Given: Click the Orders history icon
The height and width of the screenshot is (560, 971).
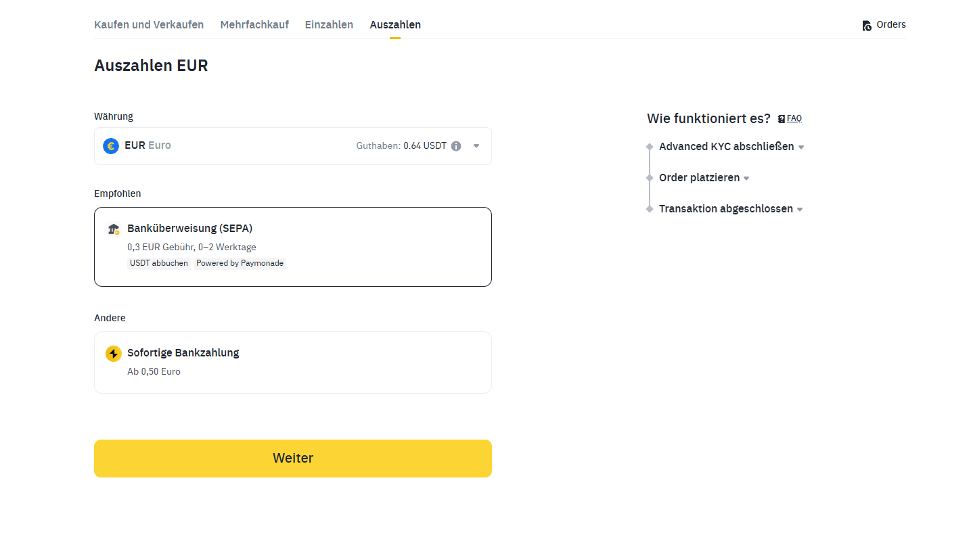Looking at the screenshot, I should 867,26.
